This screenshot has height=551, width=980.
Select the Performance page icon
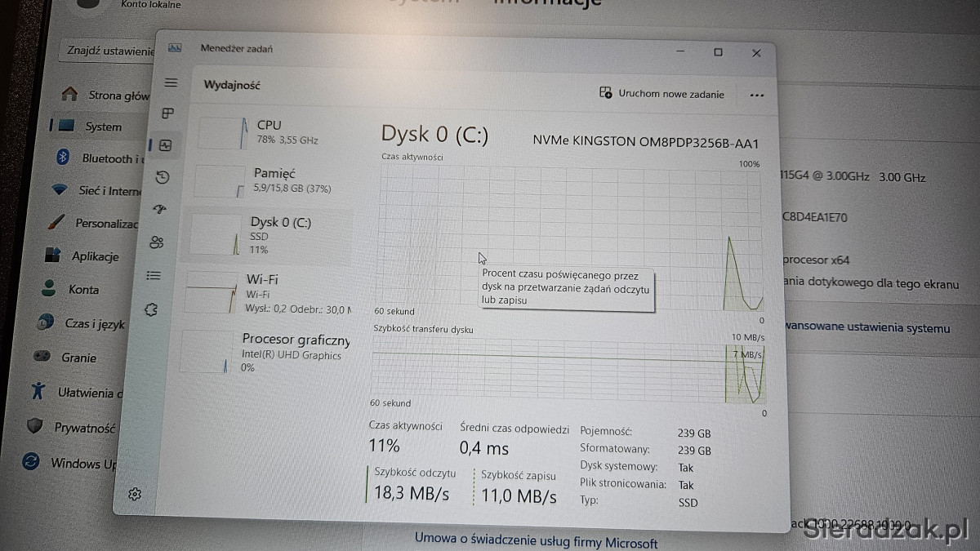[166, 145]
